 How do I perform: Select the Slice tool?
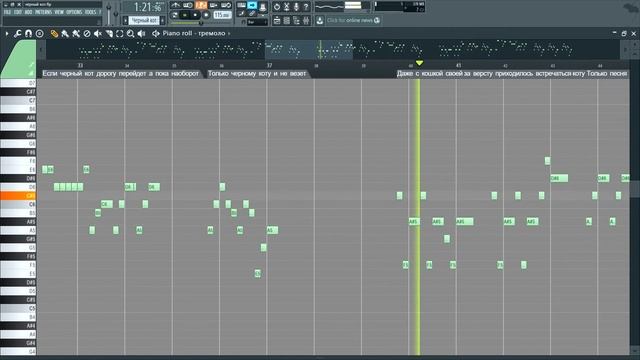(109, 33)
